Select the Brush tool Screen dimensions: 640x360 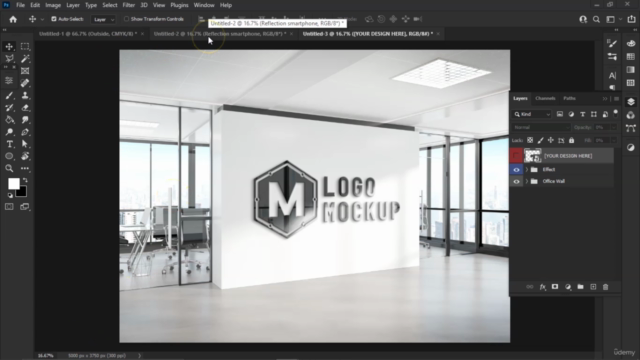pos(9,96)
